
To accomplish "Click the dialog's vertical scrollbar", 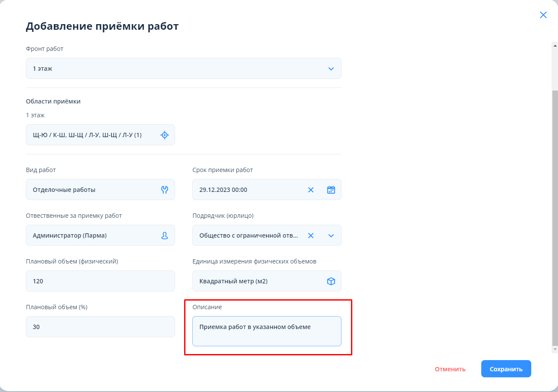I will coord(554,216).
